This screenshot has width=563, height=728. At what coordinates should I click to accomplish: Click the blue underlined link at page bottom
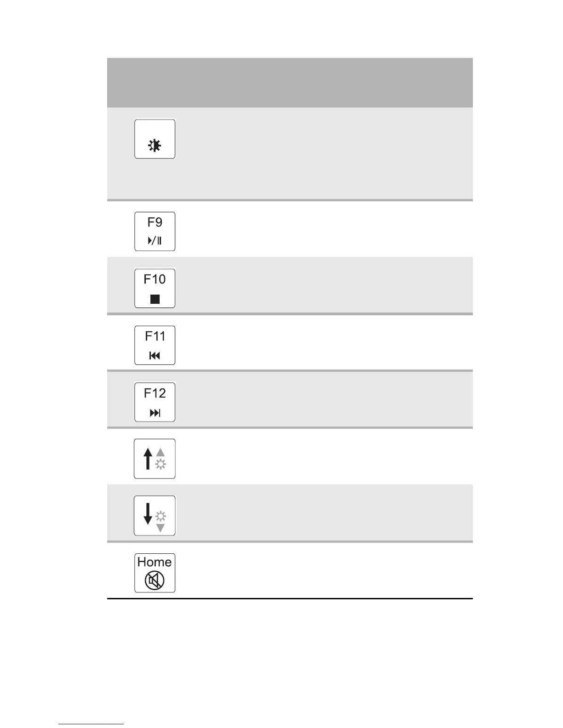(91, 724)
